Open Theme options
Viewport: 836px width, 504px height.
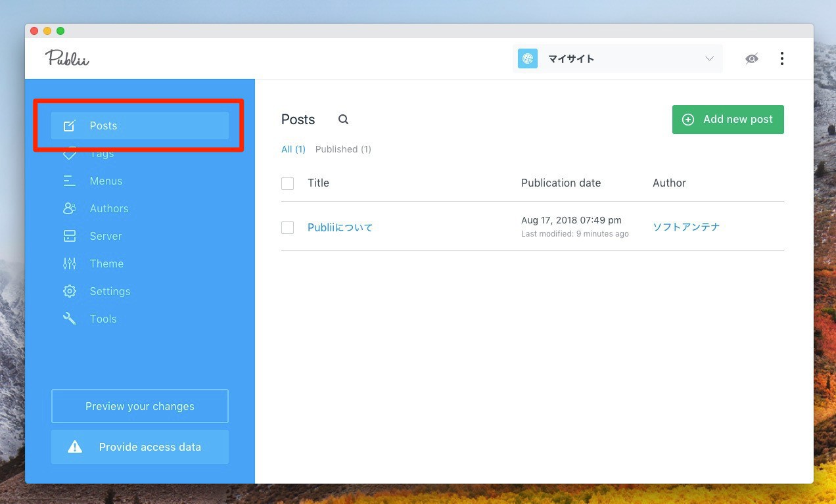[x=106, y=263]
